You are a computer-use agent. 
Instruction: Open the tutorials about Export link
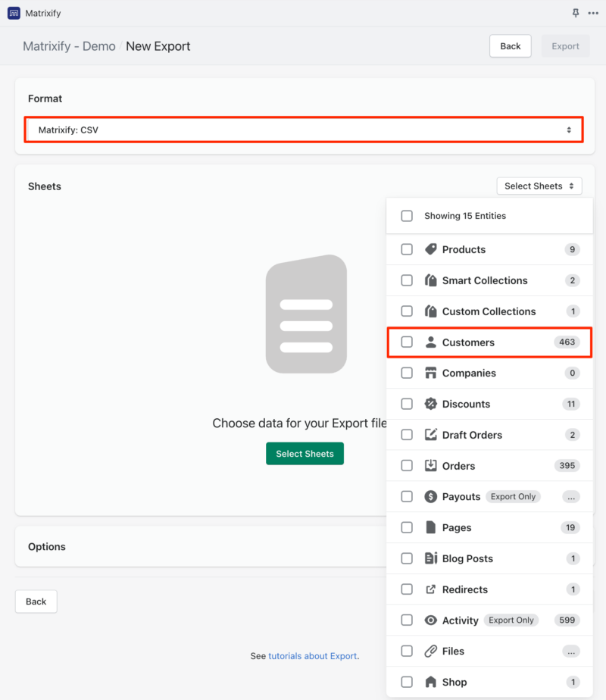[x=312, y=656]
